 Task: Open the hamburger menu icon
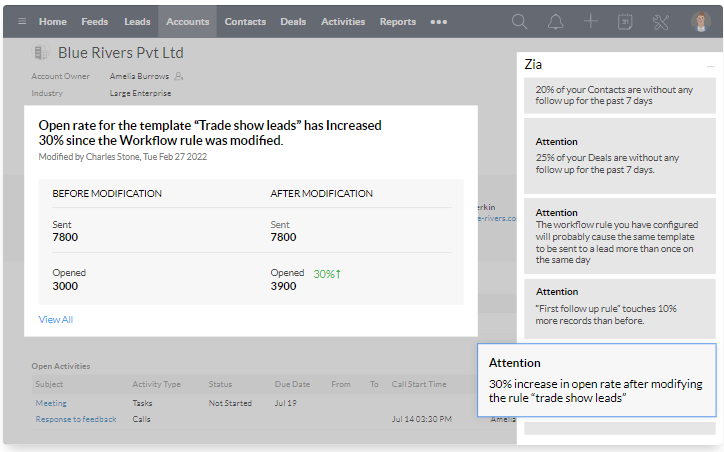(x=22, y=21)
